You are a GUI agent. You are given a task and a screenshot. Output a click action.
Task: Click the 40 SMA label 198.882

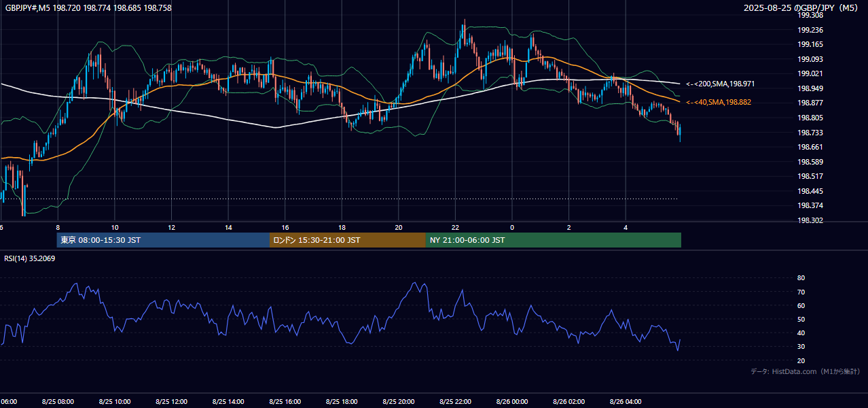pos(720,102)
